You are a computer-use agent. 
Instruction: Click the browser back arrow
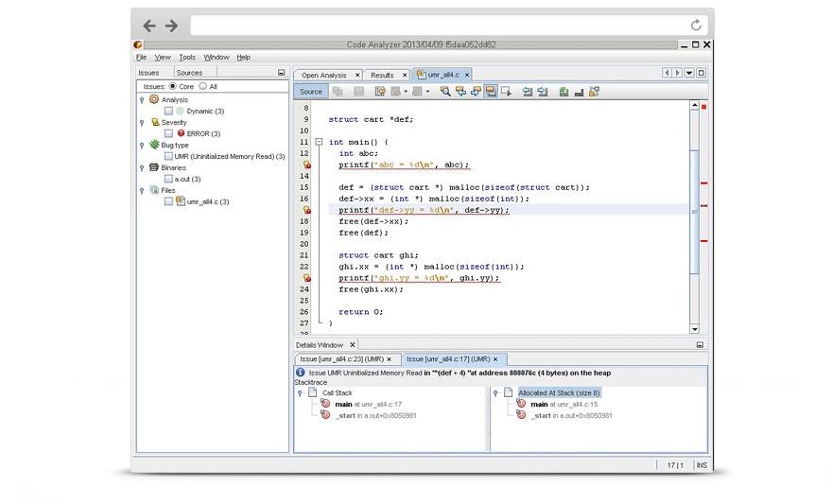point(149,26)
